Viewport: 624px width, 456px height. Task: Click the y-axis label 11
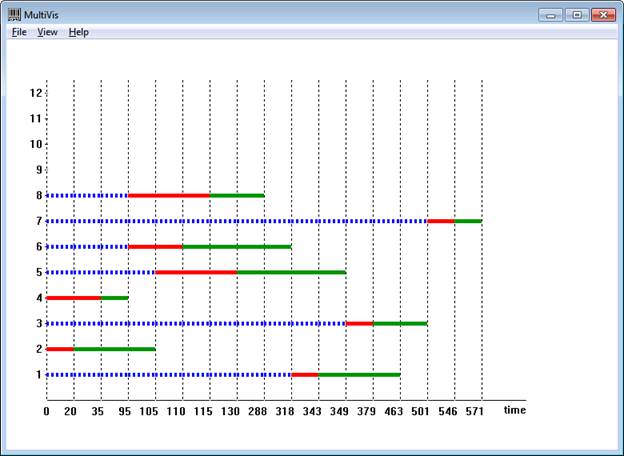coord(36,119)
